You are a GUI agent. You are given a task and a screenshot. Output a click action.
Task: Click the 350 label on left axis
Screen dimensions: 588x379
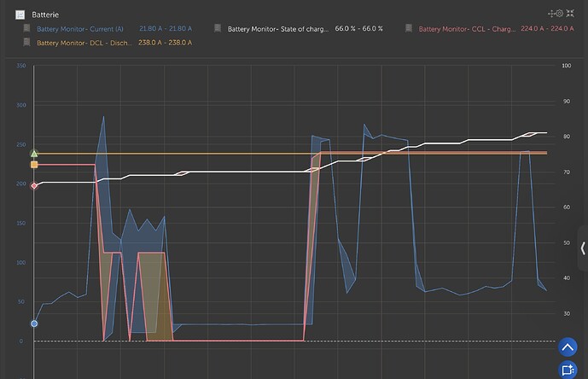click(x=21, y=65)
